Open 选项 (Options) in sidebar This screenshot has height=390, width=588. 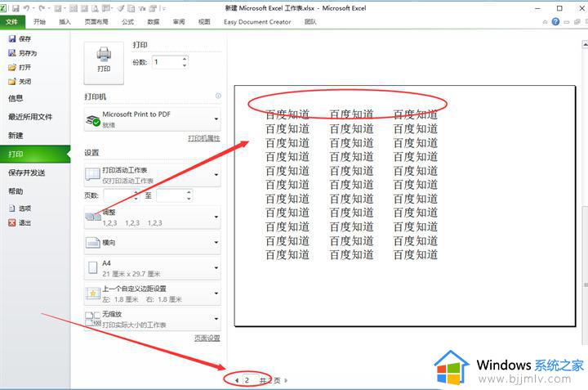pos(20,208)
